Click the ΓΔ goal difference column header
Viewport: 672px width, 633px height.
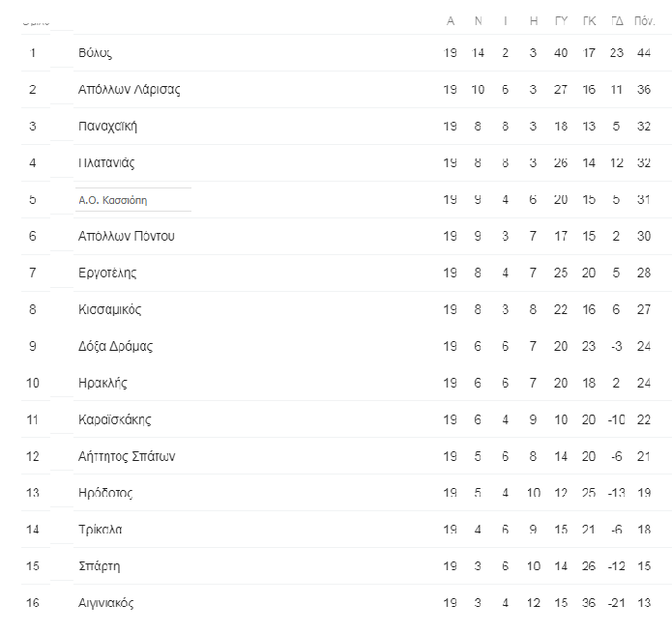click(x=617, y=20)
